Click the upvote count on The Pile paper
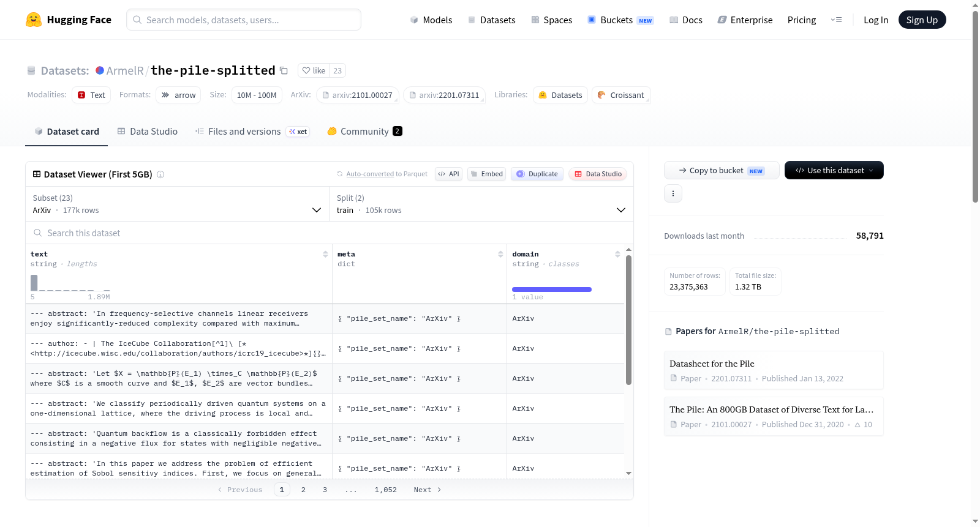The width and height of the screenshot is (980, 527). [x=864, y=424]
